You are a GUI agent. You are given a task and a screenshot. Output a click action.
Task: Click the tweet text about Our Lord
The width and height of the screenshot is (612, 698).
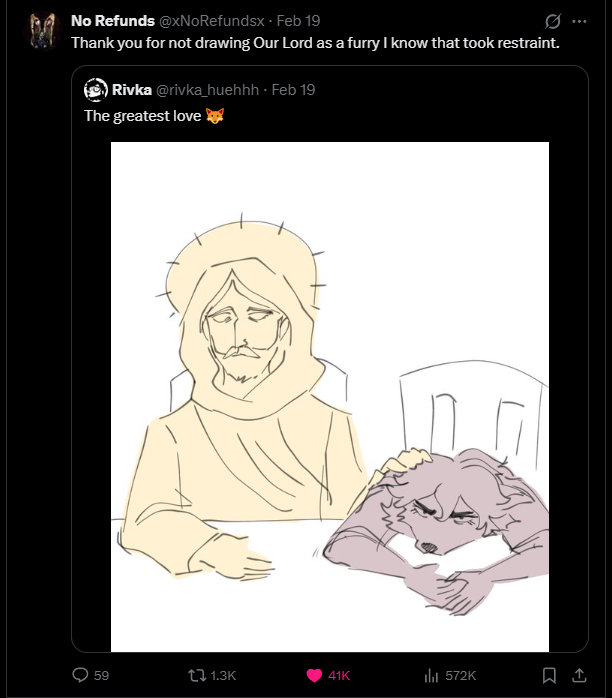tap(320, 44)
